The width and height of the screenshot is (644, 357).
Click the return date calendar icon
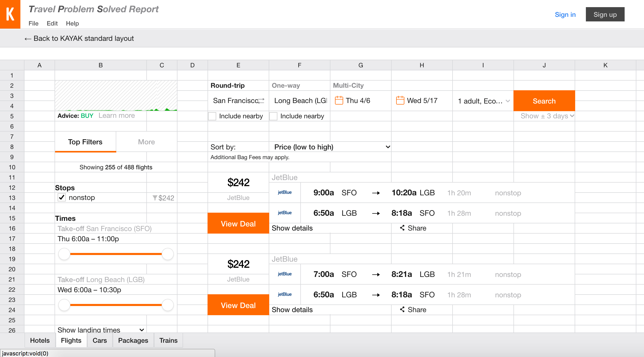coord(400,100)
